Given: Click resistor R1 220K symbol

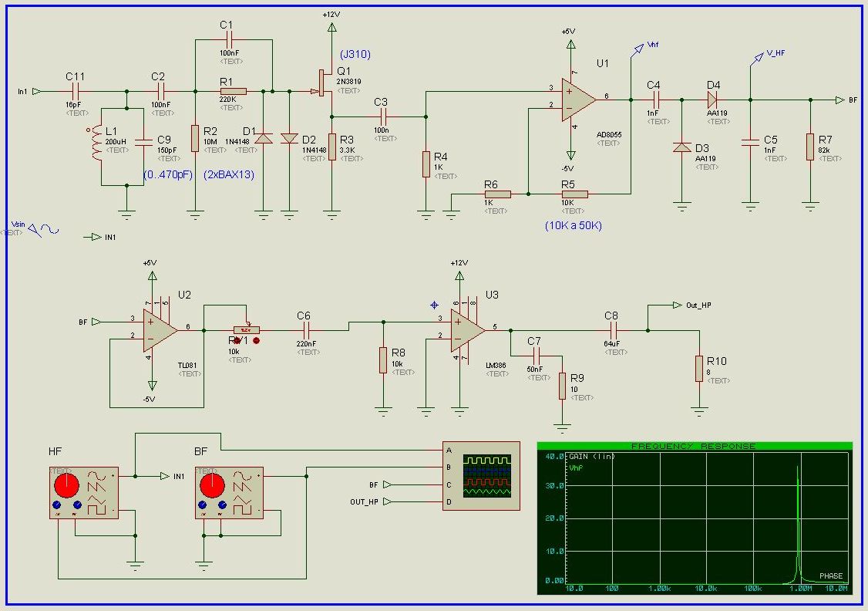Looking at the screenshot, I should point(233,91).
